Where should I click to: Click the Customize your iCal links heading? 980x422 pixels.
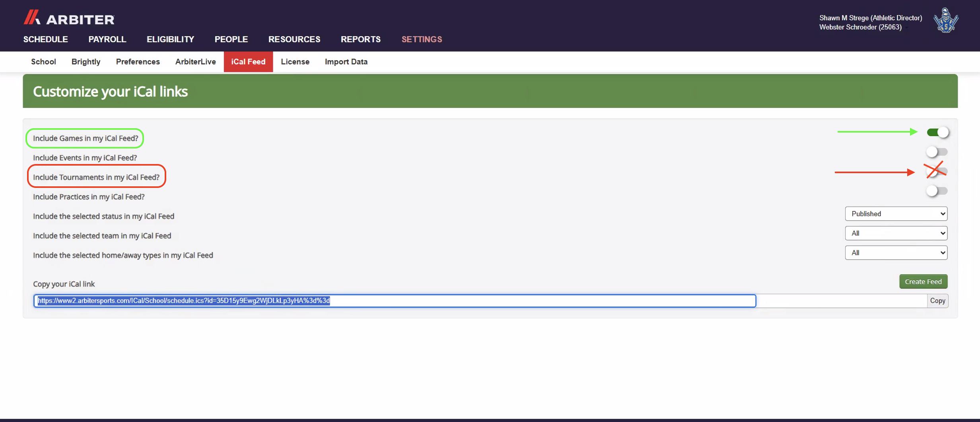coord(110,92)
